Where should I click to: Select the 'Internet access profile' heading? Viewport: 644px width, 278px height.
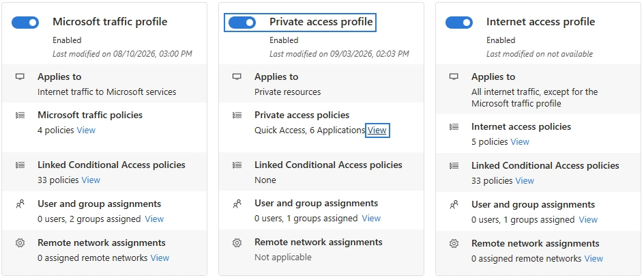pos(540,22)
